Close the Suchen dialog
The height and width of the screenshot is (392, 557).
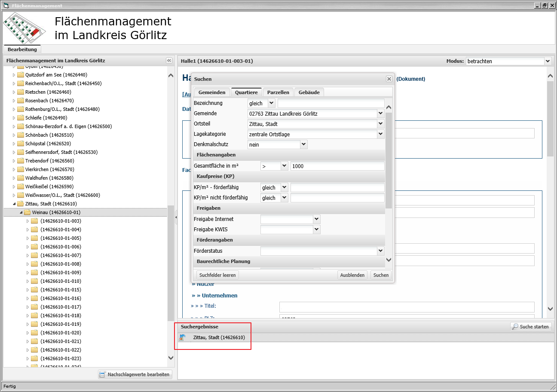[389, 79]
